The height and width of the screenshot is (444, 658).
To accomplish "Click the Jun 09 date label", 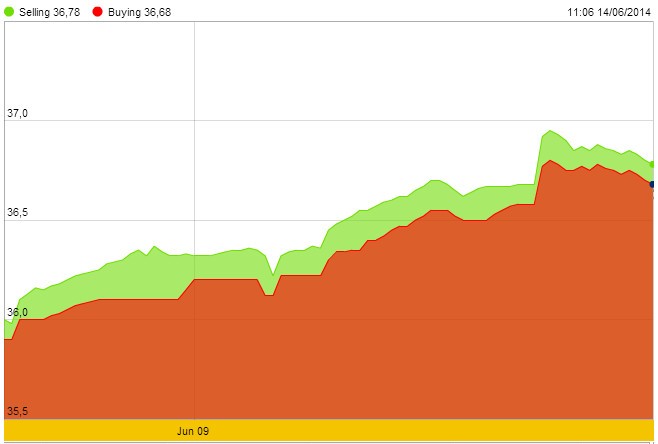I will pos(193,431).
